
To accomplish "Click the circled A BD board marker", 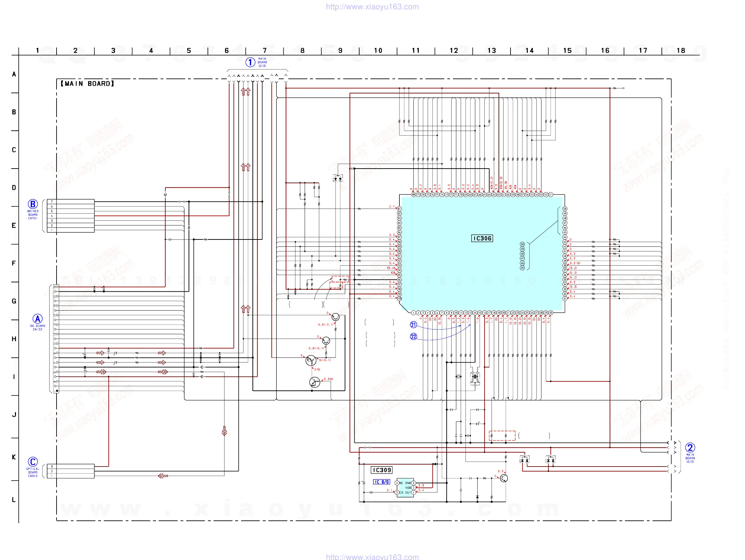I will point(37,319).
